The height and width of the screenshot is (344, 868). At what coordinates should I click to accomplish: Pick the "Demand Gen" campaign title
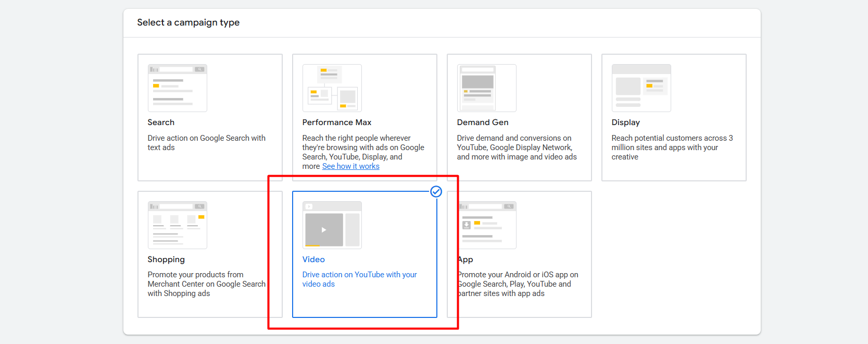pos(482,122)
